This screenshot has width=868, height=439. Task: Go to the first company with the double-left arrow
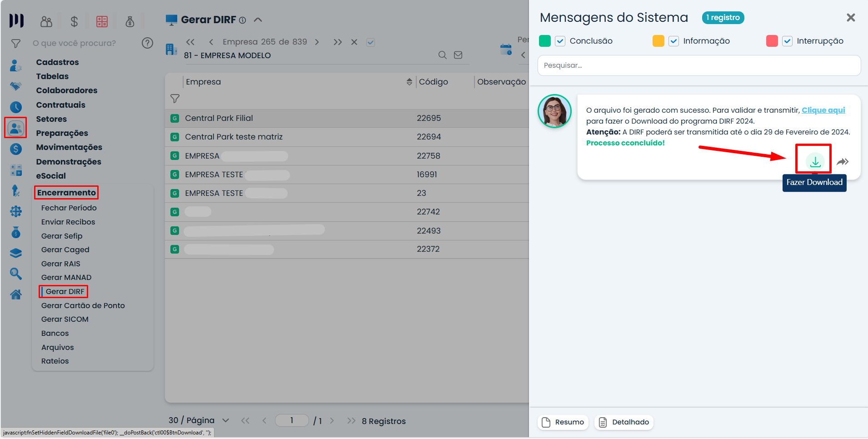(x=190, y=42)
